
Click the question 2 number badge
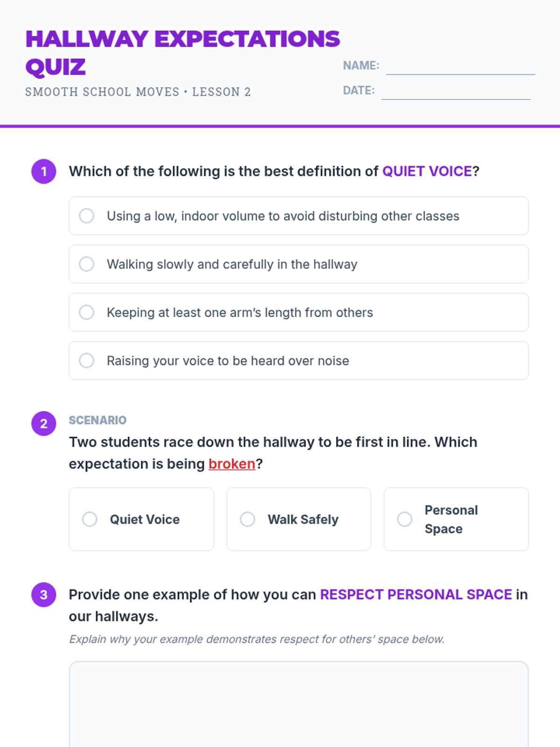[x=44, y=423]
